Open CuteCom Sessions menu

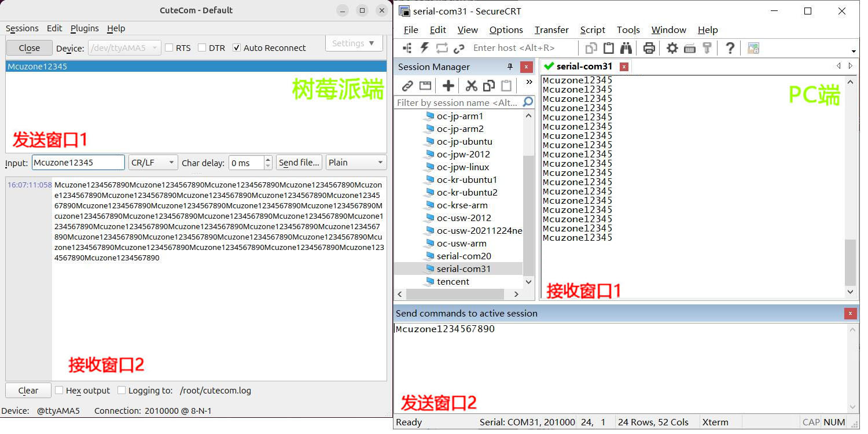22,28
